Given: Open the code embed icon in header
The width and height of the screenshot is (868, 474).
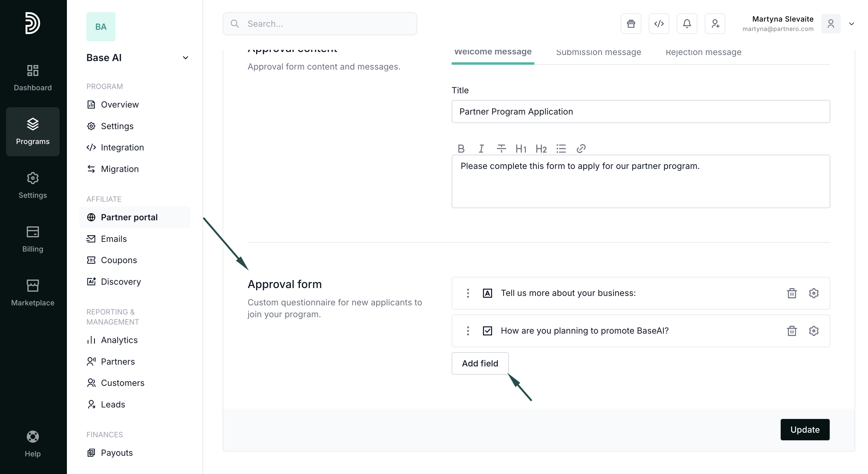Looking at the screenshot, I should [659, 24].
